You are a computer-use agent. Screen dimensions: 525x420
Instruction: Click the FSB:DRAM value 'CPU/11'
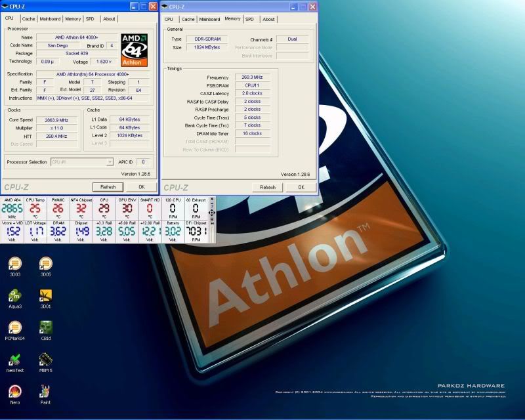click(252, 85)
